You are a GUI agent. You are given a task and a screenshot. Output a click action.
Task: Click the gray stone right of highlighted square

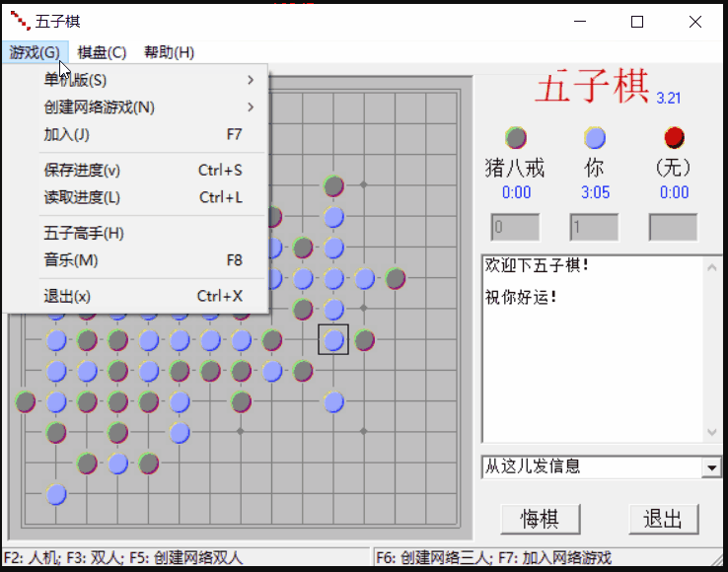pos(365,340)
